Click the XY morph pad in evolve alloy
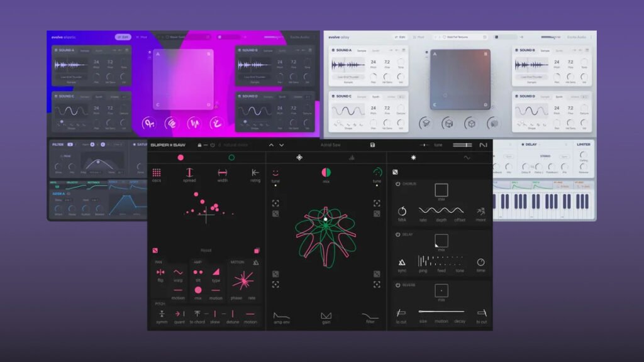This screenshot has width=644, height=362. click(460, 80)
